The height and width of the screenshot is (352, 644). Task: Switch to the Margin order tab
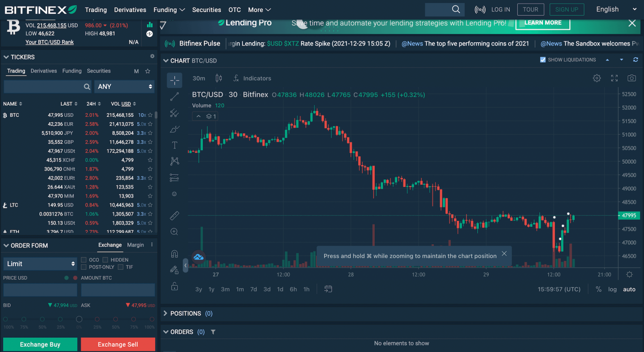[x=136, y=245]
